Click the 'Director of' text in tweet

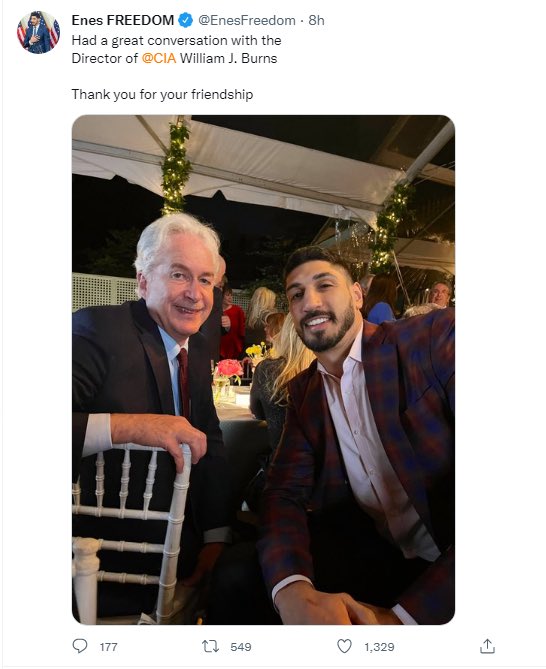point(105,58)
